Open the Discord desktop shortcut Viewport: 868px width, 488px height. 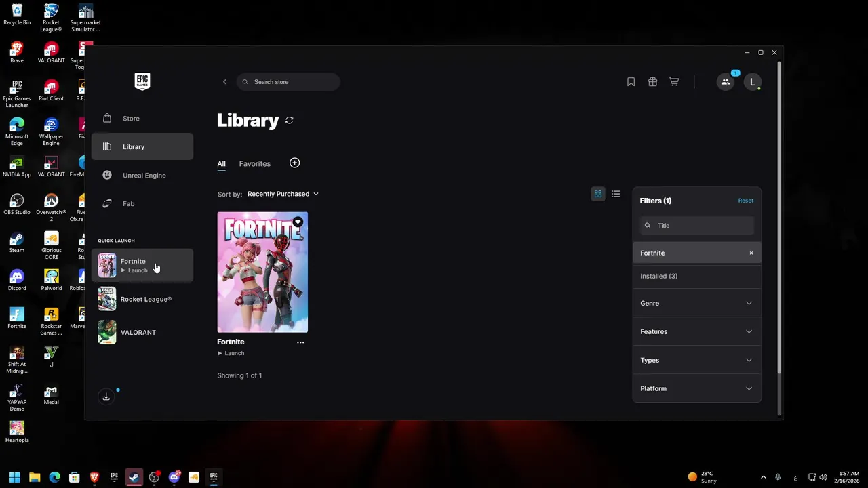pyautogui.click(x=17, y=281)
